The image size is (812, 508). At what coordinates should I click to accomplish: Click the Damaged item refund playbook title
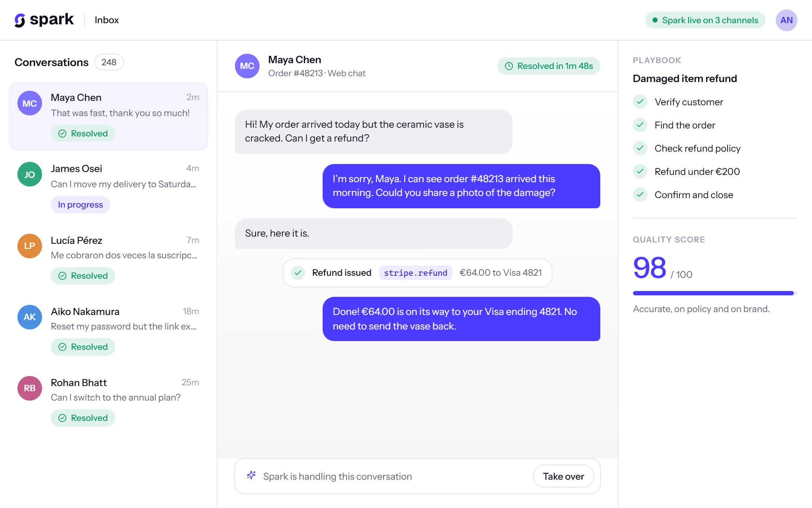[685, 78]
